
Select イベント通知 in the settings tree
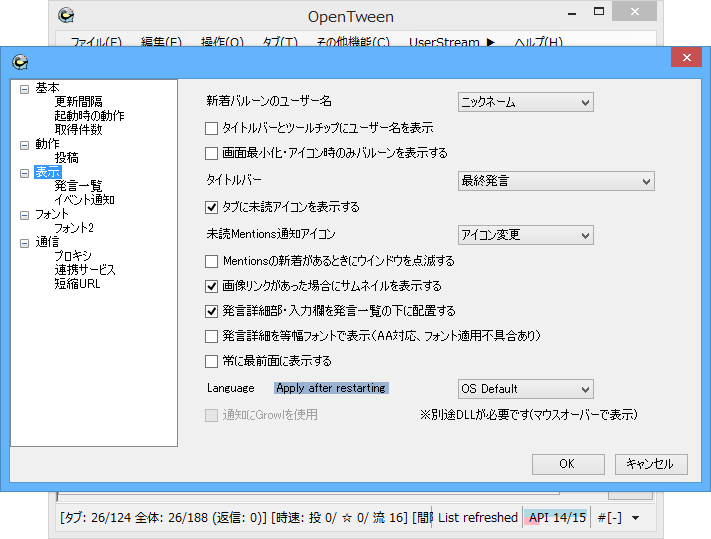tap(84, 200)
